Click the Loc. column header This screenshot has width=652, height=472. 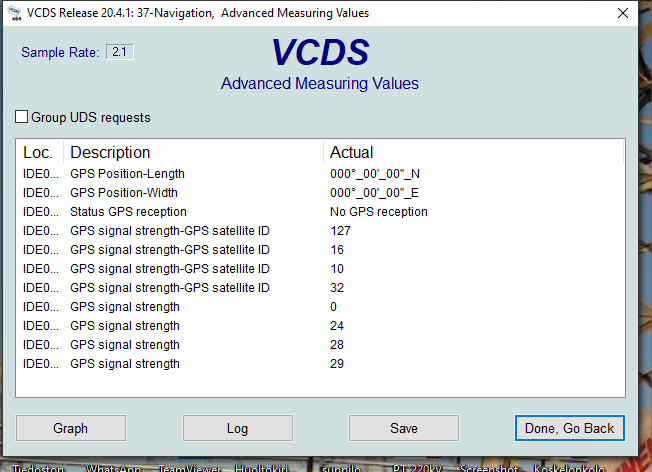40,153
